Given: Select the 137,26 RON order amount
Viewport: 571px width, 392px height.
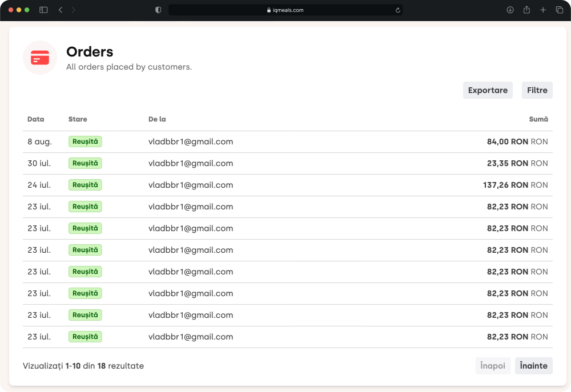Looking at the screenshot, I should click(x=505, y=185).
